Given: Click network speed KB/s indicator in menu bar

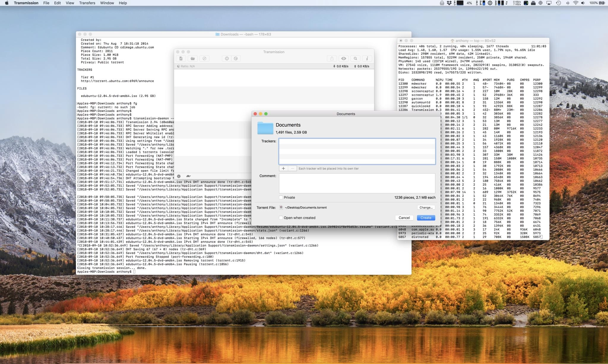Looking at the screenshot, I should pyautogui.click(x=517, y=3).
